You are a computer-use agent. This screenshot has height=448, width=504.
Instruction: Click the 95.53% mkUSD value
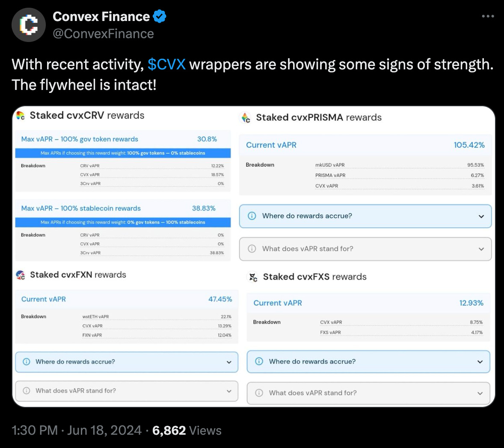click(475, 165)
